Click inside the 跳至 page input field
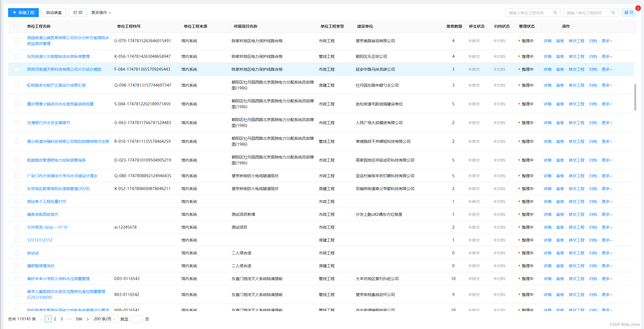 point(137,319)
